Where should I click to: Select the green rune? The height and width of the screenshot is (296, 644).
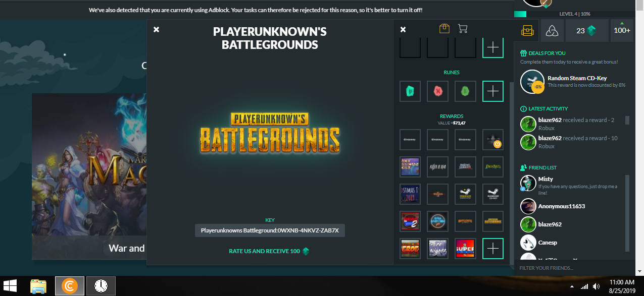tap(465, 91)
